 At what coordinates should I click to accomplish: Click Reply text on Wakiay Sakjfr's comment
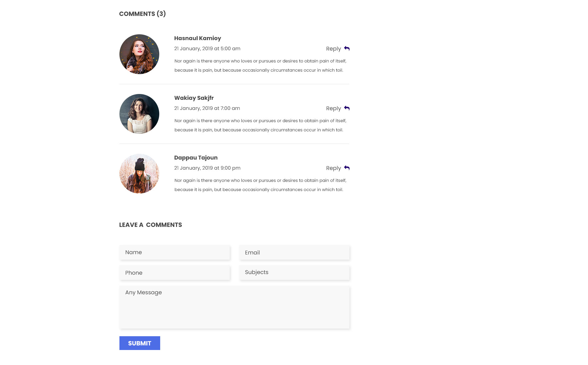[334, 108]
